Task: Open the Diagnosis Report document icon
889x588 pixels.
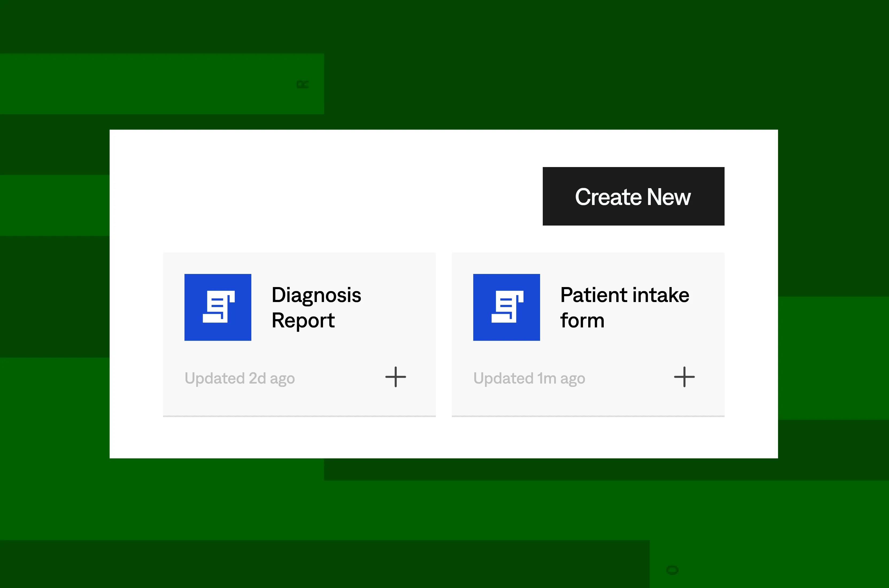Action: click(218, 307)
